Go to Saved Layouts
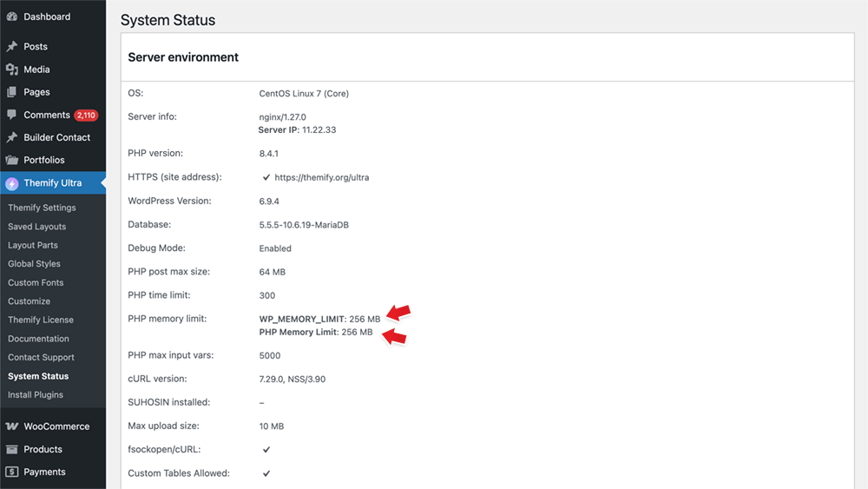The height and width of the screenshot is (489, 868). (x=36, y=227)
